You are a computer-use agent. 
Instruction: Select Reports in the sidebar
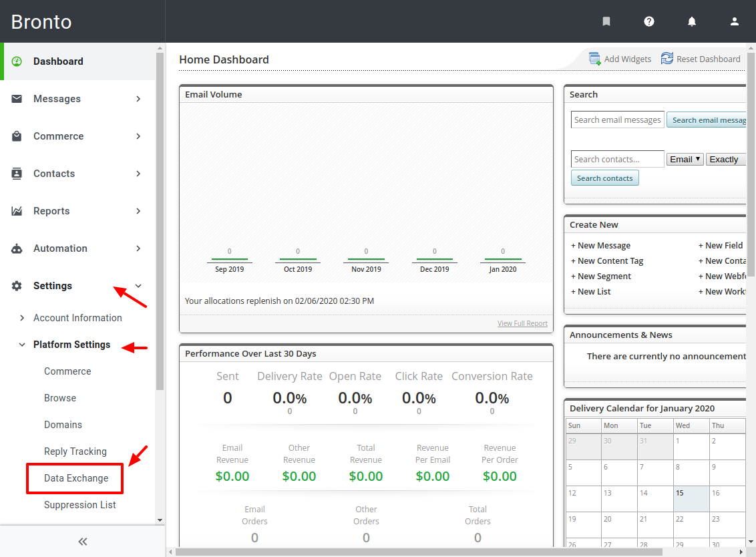click(51, 211)
